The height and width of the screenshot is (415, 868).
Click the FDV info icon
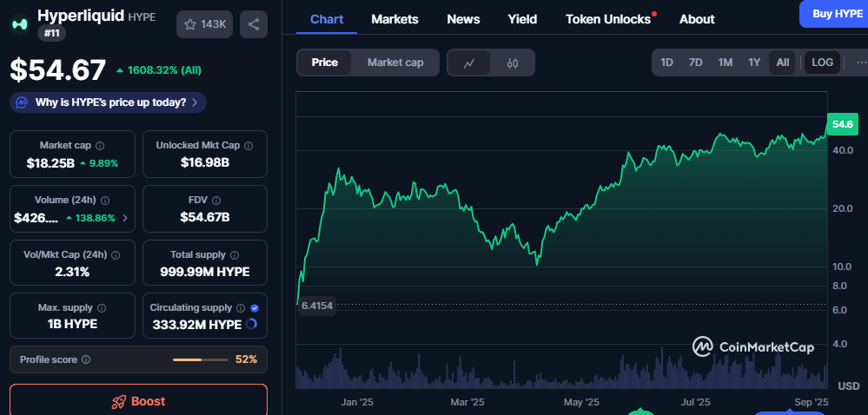216,201
